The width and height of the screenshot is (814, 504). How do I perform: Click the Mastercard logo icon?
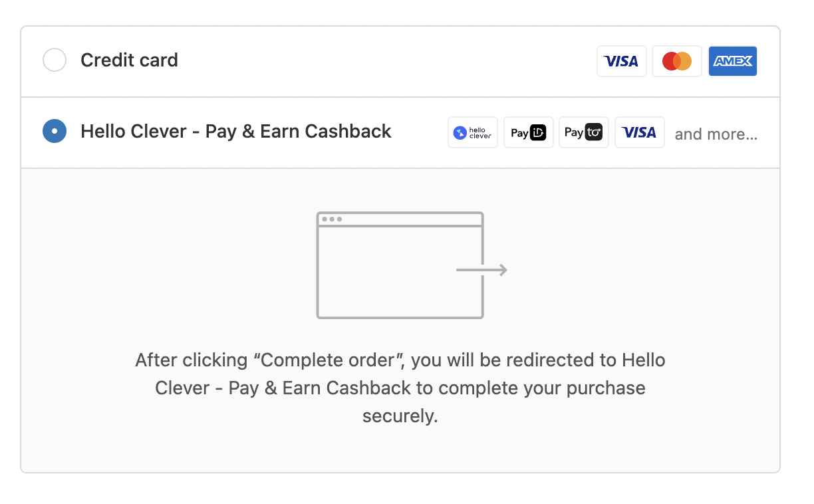676,62
